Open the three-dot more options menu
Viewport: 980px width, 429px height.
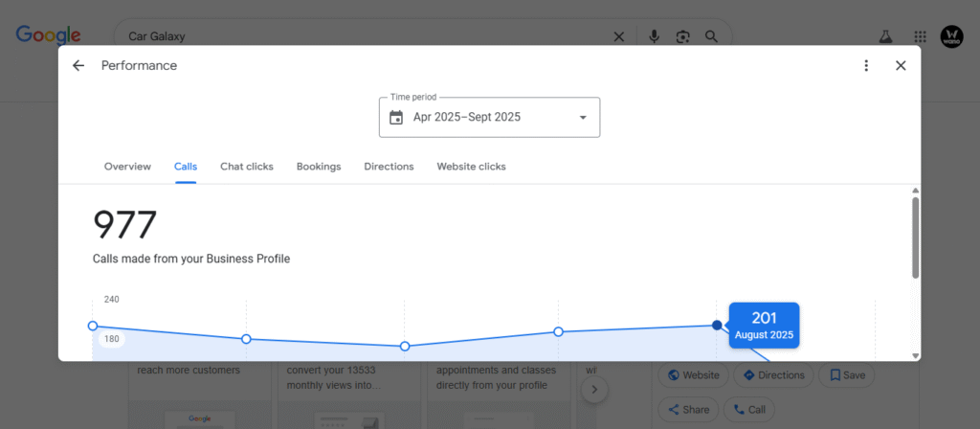pos(866,65)
